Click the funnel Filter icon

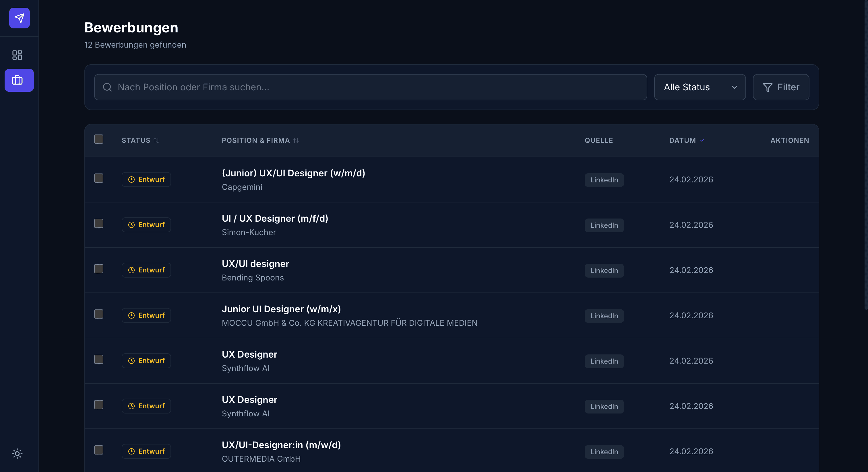point(767,87)
